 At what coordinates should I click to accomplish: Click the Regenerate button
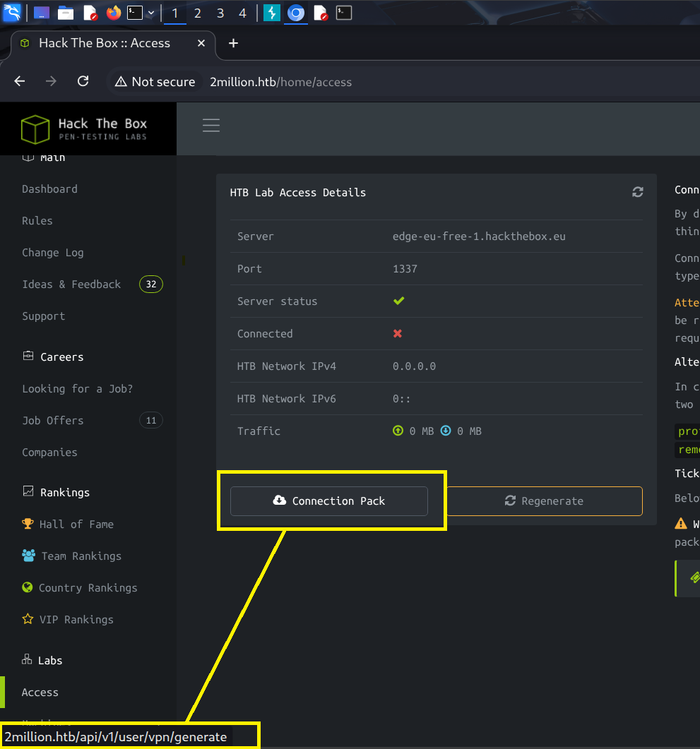544,501
